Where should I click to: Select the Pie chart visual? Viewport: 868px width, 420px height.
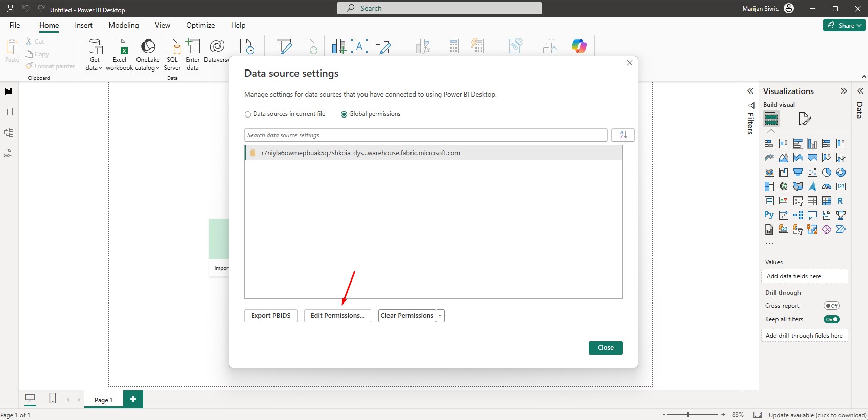pos(827,172)
